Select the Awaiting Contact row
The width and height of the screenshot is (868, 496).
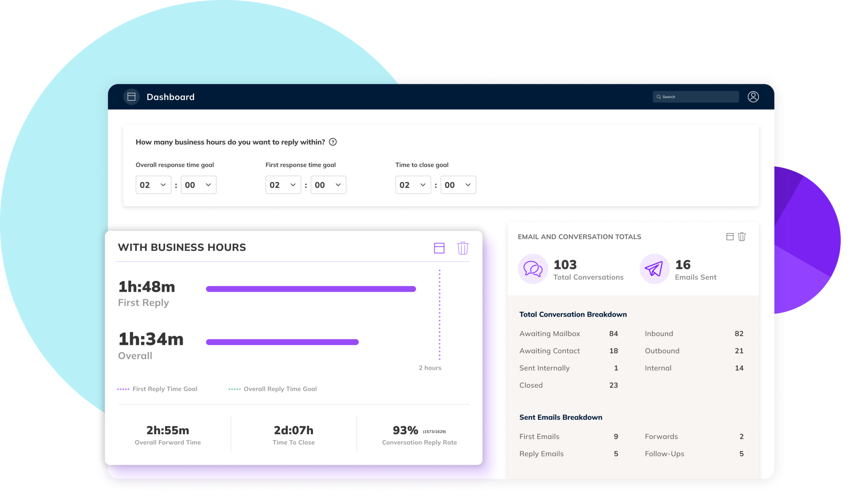point(569,351)
